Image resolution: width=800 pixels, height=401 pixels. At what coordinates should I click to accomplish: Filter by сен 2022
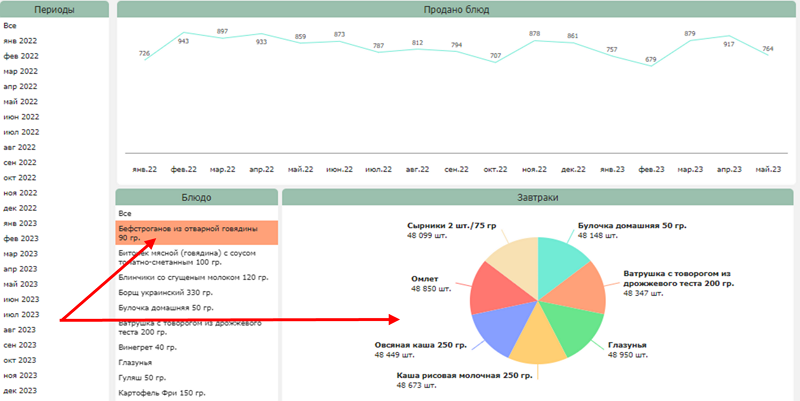click(x=20, y=163)
